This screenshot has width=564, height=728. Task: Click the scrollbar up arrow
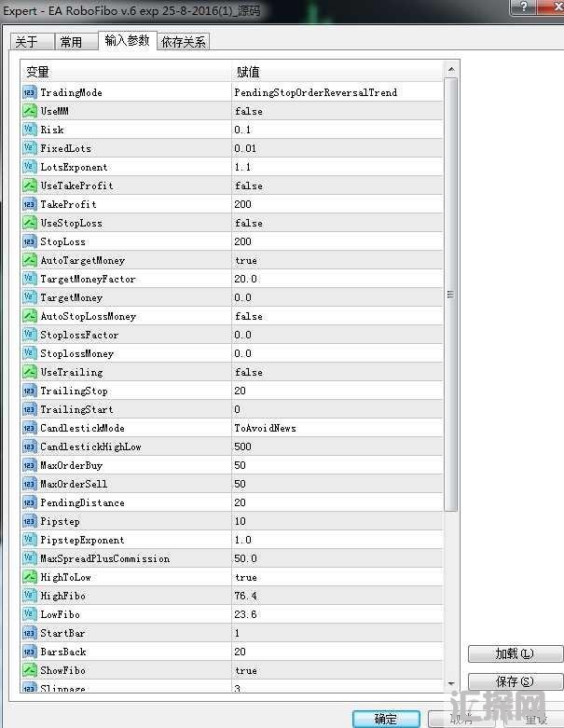point(451,70)
